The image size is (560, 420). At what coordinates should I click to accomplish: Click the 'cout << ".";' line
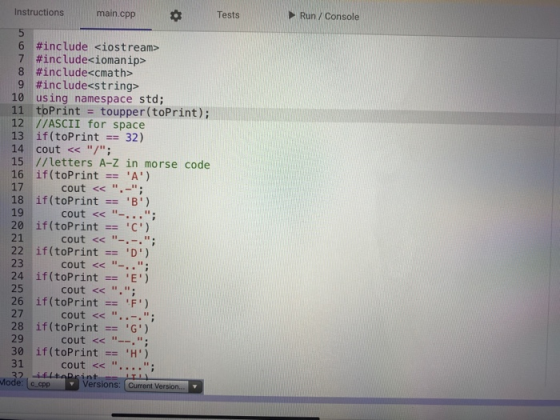coord(99,290)
